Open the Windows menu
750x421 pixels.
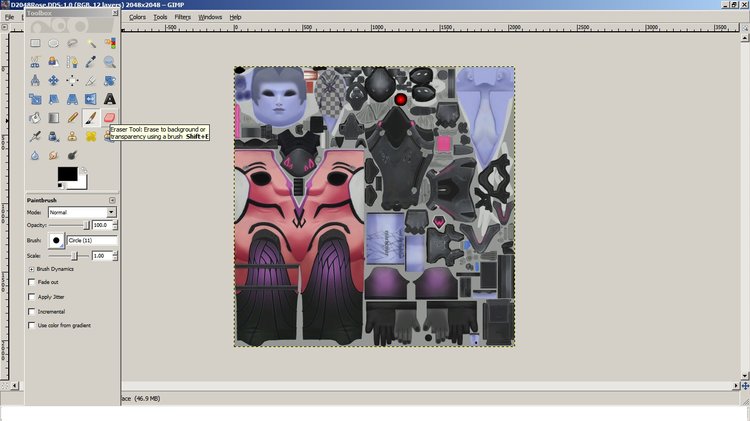click(x=210, y=17)
